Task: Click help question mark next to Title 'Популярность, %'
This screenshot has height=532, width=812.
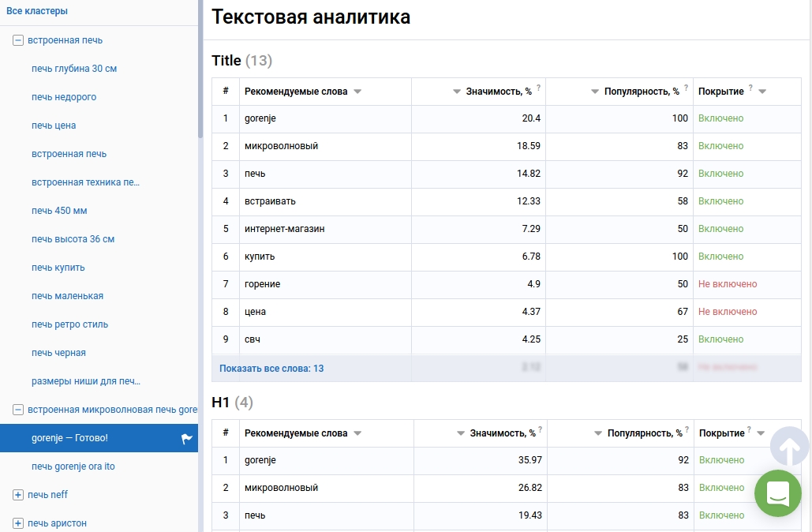Action: coord(687,88)
